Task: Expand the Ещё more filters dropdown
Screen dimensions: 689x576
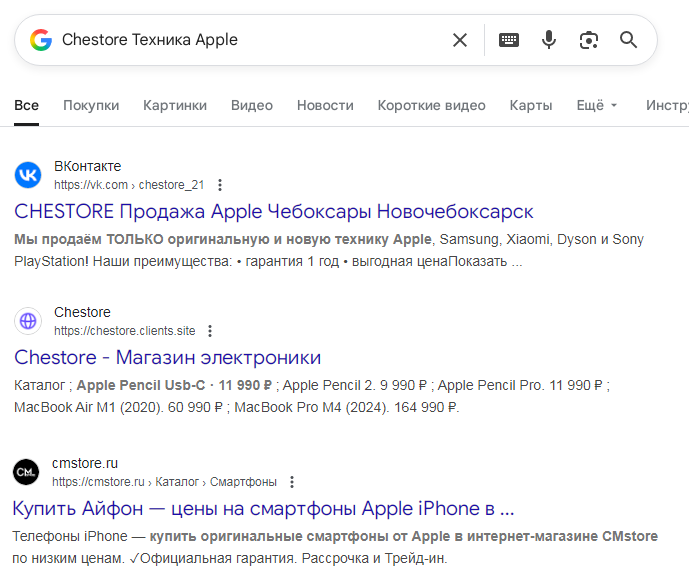Action: coord(596,105)
